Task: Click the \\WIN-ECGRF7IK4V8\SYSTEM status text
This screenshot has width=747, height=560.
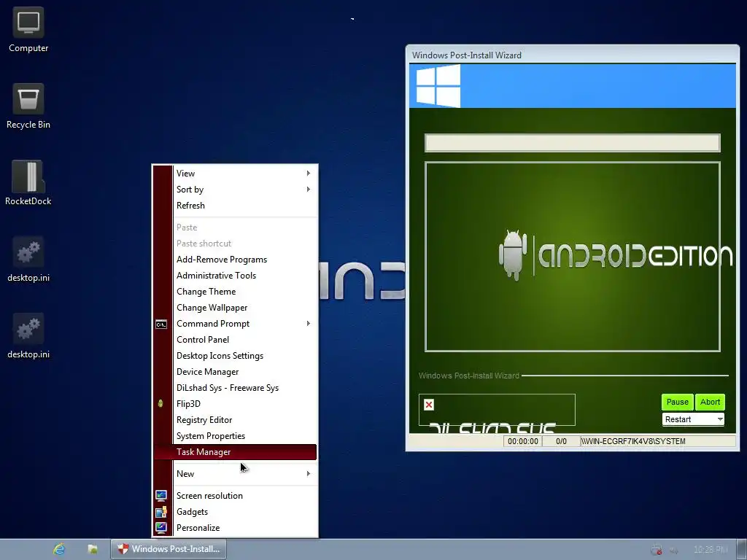Action: click(633, 441)
